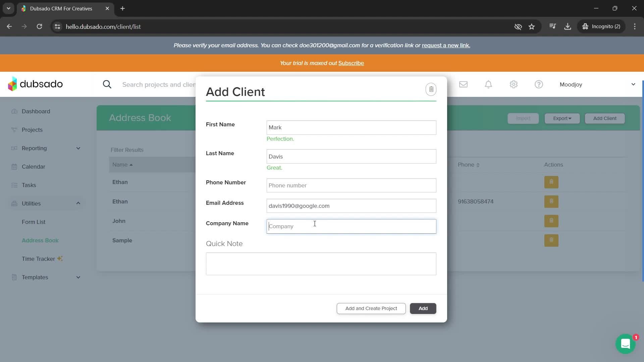The width and height of the screenshot is (644, 362).
Task: Open the chat support bubble
Action: [626, 344]
